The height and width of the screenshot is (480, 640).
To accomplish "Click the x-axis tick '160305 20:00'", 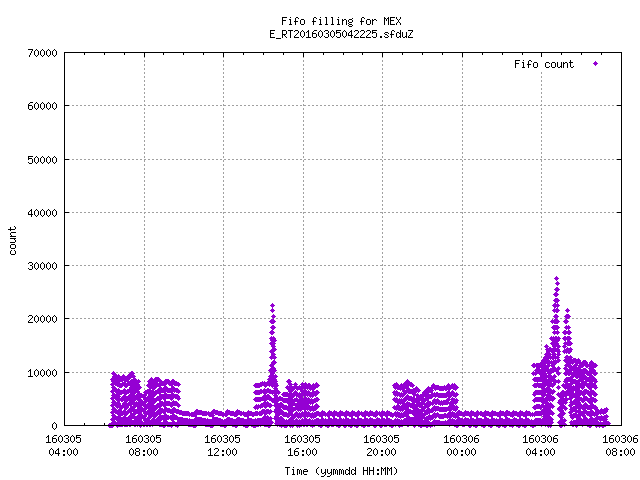I will click(382, 445).
